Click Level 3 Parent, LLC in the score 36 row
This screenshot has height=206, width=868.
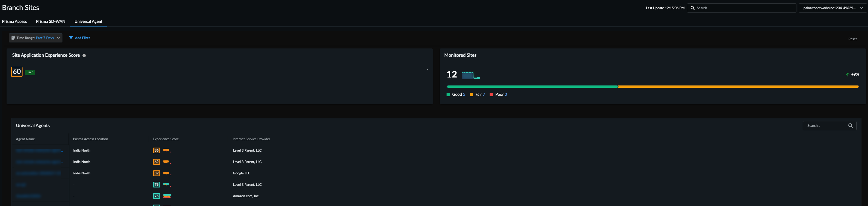(247, 150)
